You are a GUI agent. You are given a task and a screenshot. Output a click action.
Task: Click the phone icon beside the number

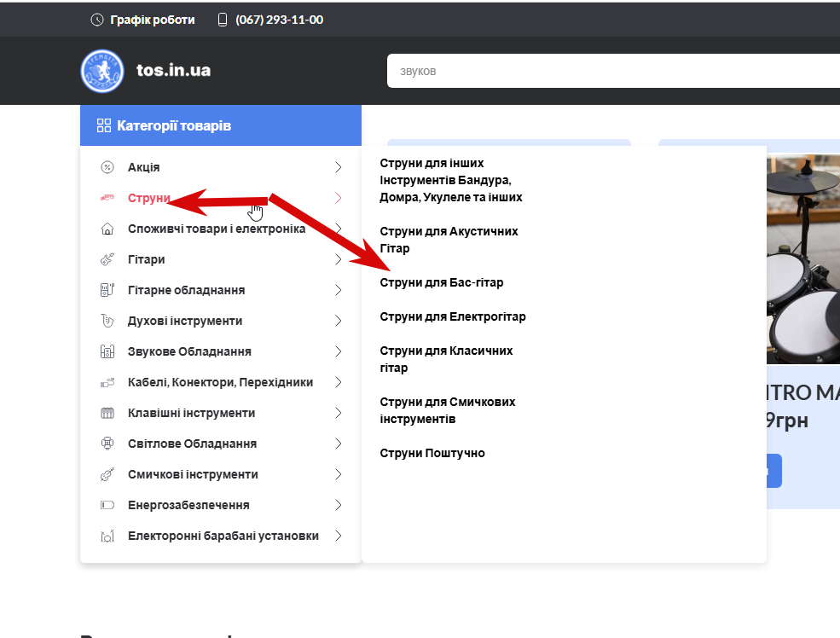point(223,20)
